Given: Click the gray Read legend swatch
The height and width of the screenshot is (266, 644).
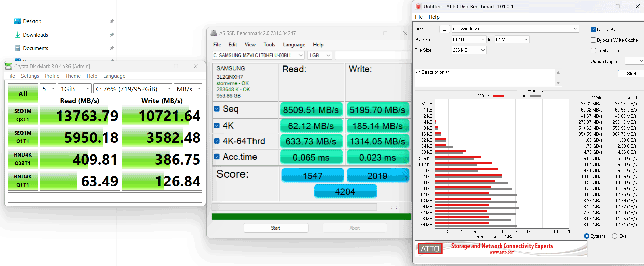Looking at the screenshot, I should pyautogui.click(x=535, y=96).
